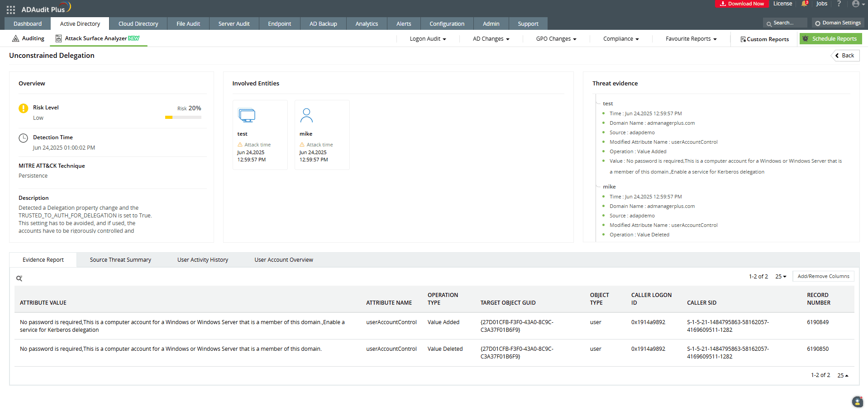Viewport: 868px width, 410px height.
Task: Click the Risk level progress bar
Action: (x=183, y=117)
